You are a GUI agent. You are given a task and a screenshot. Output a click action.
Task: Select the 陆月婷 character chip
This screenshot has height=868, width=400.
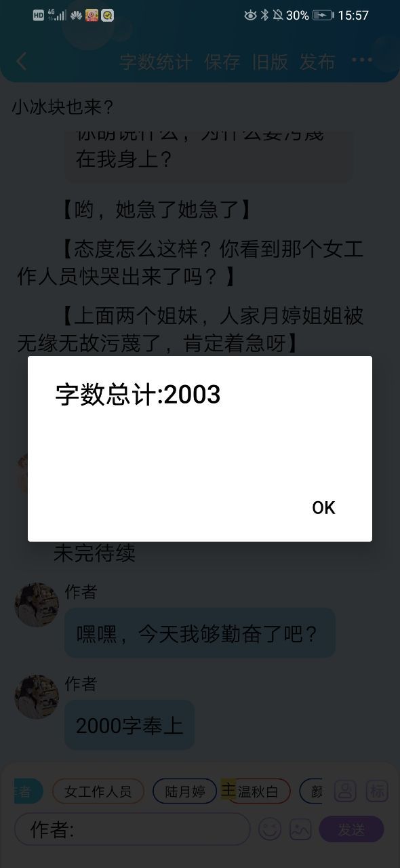point(184,791)
